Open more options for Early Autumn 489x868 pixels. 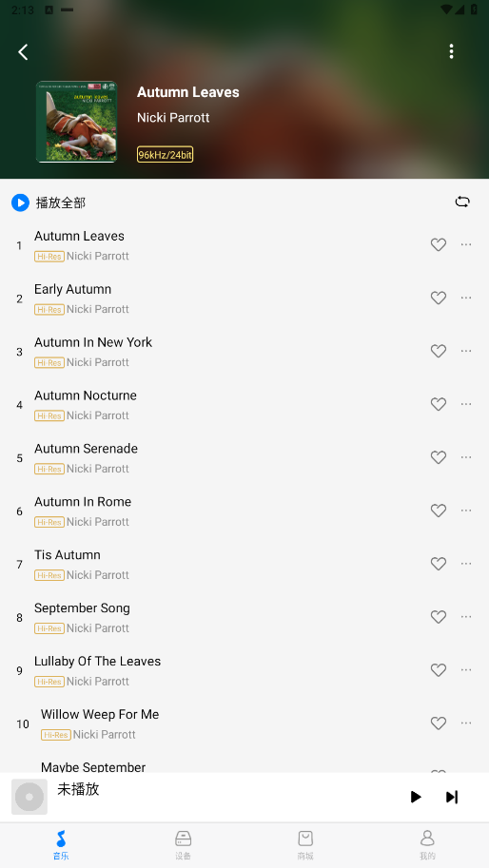(x=466, y=298)
